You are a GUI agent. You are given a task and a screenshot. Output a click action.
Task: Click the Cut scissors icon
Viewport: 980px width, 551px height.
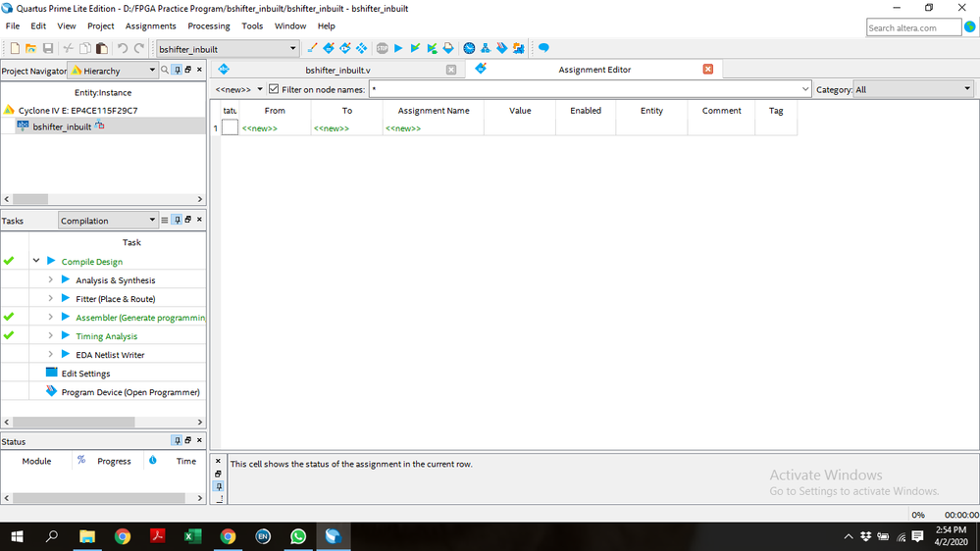pyautogui.click(x=68, y=48)
